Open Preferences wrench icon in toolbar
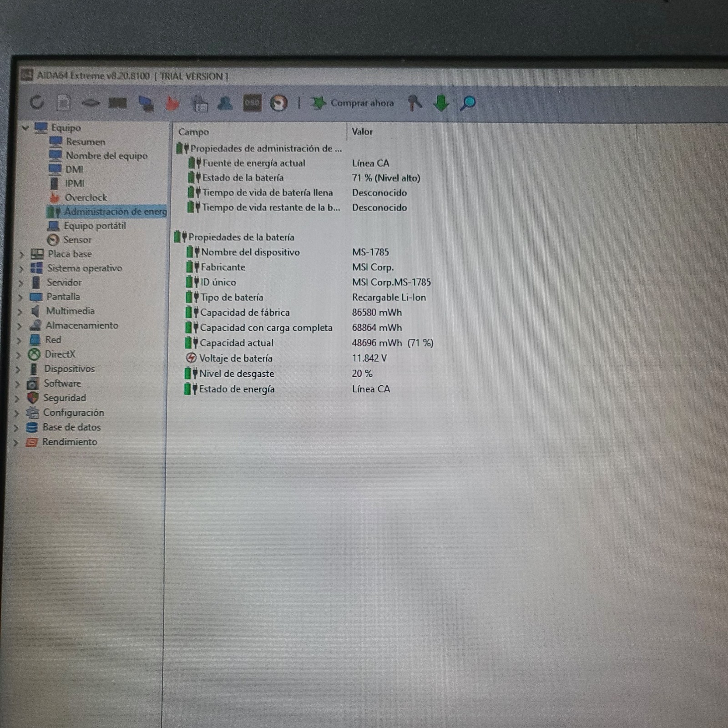This screenshot has height=728, width=728. (x=415, y=103)
